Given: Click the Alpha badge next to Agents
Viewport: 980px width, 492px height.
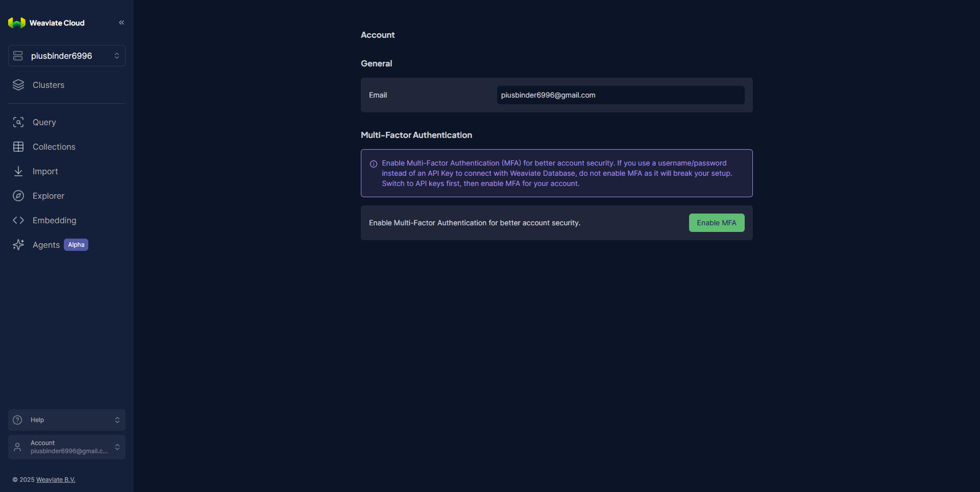Looking at the screenshot, I should 76,245.
